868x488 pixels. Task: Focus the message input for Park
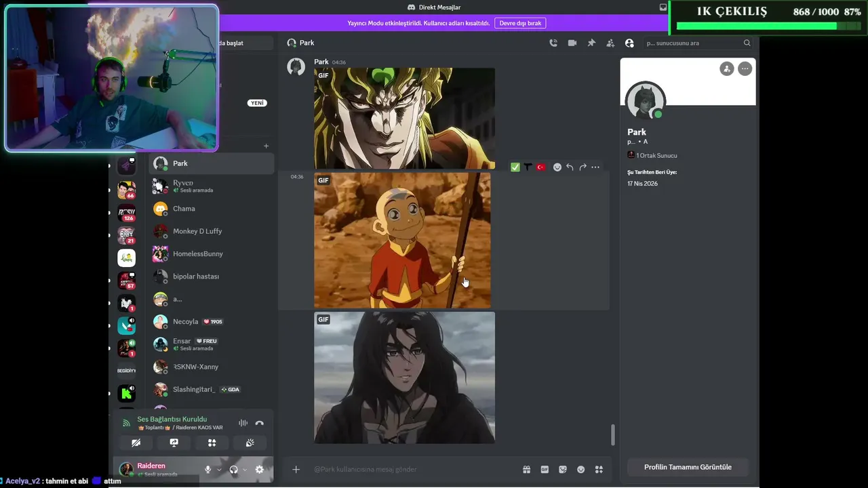[414, 469]
